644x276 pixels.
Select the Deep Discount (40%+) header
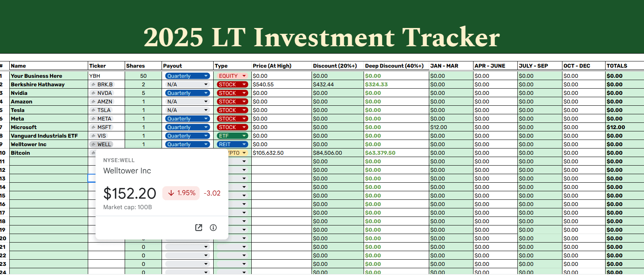397,66
